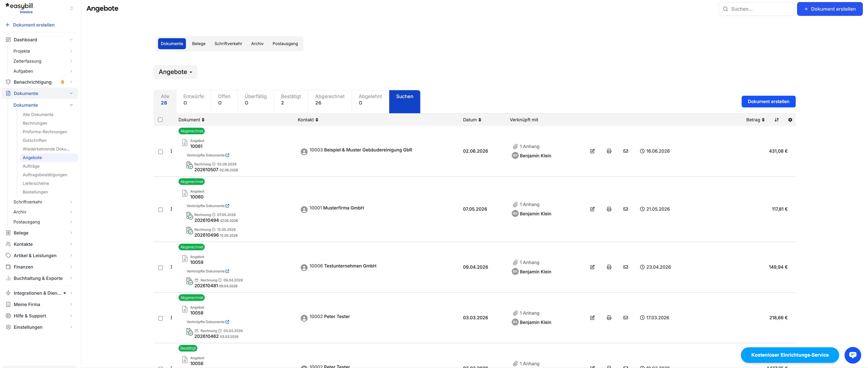Click the sort order arrows icon
The image size is (868, 368).
pos(776,120)
